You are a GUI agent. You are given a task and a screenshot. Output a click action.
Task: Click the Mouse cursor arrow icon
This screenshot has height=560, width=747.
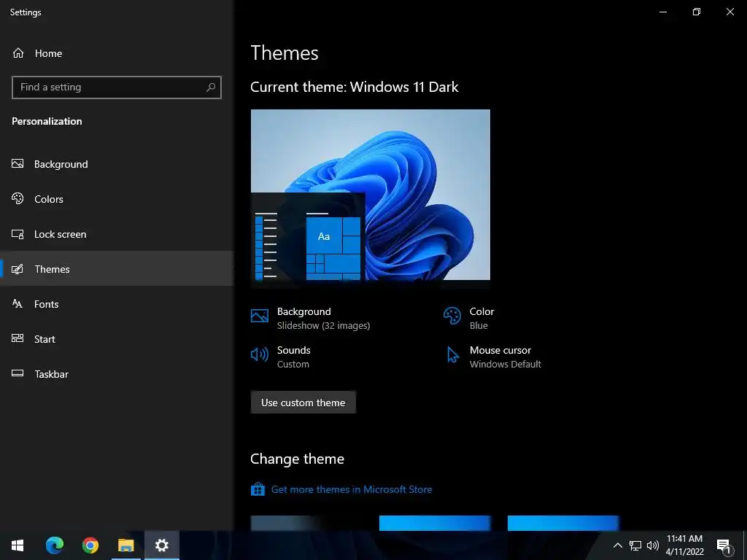click(x=452, y=355)
